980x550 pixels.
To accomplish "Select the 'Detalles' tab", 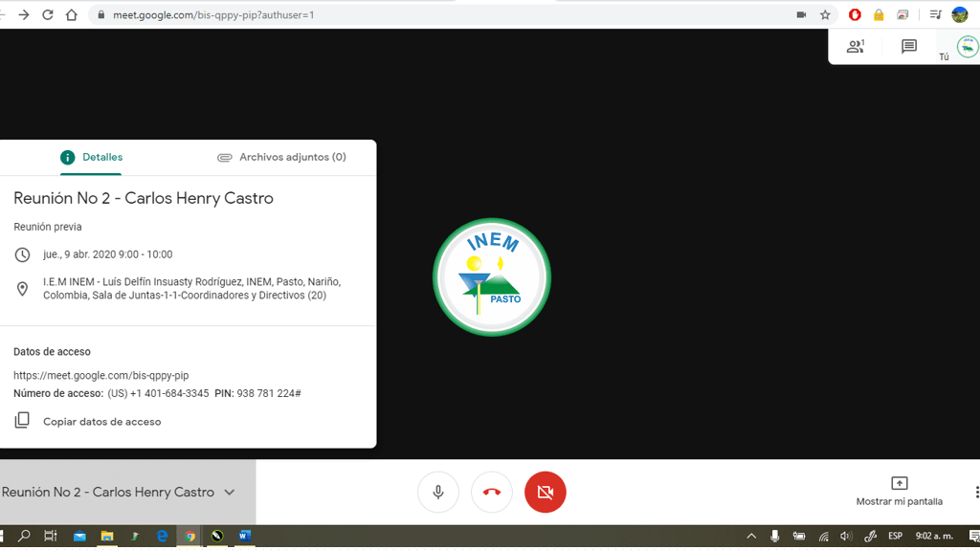I will (x=91, y=157).
